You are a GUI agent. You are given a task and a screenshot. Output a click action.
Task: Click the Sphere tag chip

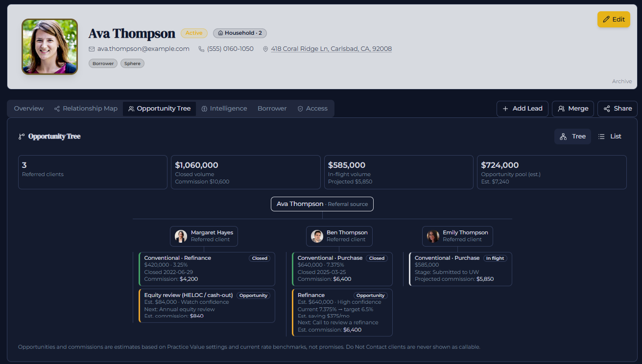(132, 64)
